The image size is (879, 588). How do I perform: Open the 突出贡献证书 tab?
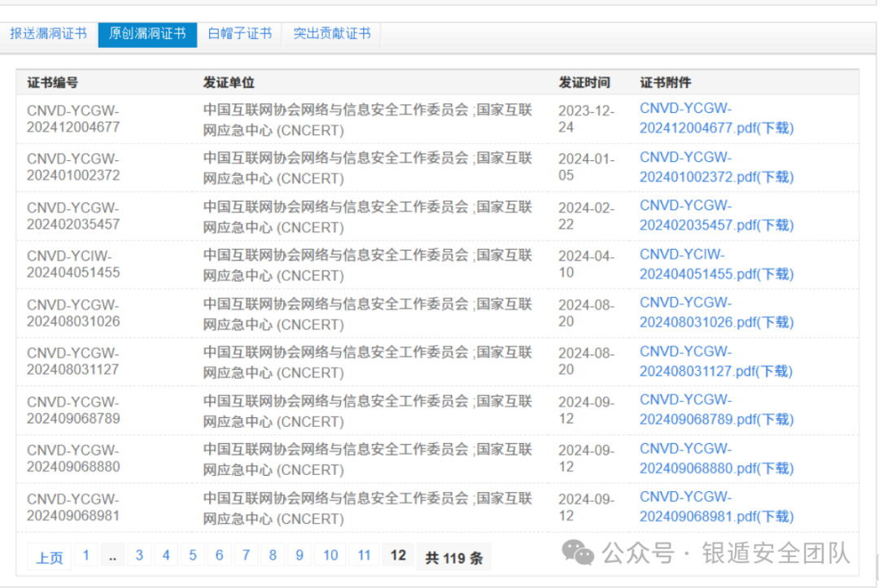(331, 34)
